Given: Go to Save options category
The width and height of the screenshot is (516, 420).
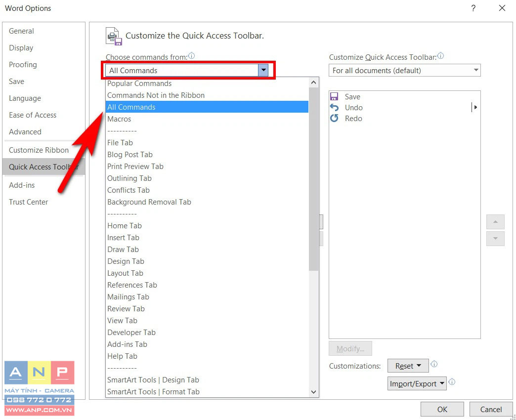Looking at the screenshot, I should point(43,81).
